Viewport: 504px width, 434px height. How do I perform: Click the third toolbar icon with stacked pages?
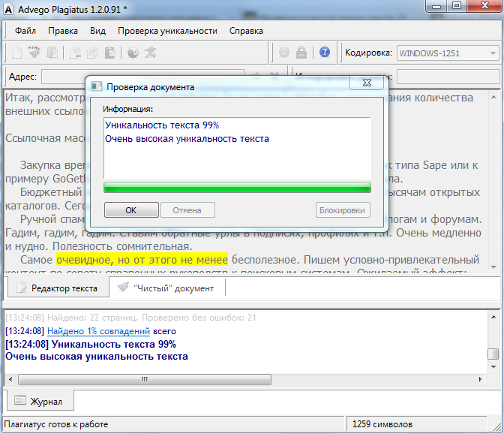pyautogui.click(x=52, y=53)
